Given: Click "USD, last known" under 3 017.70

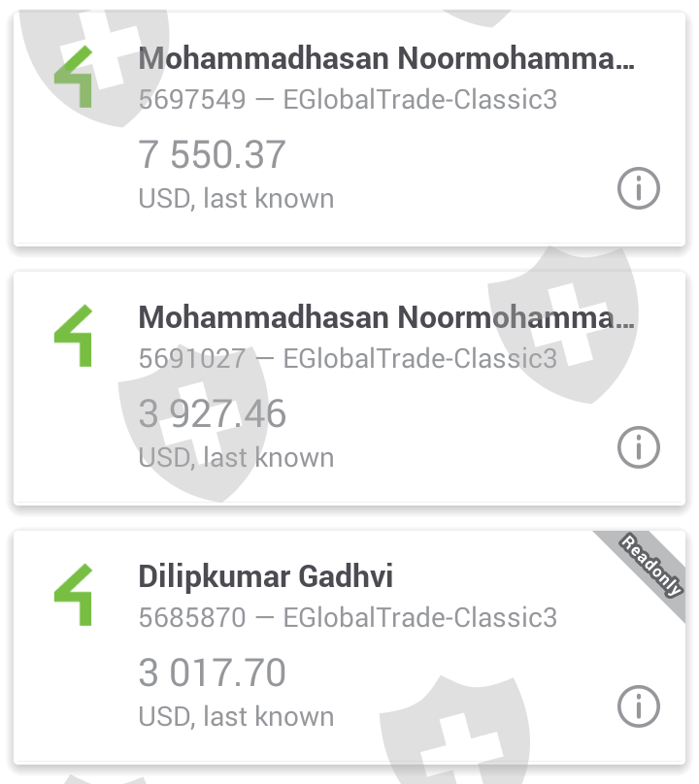Looking at the screenshot, I should pyautogui.click(x=236, y=717).
